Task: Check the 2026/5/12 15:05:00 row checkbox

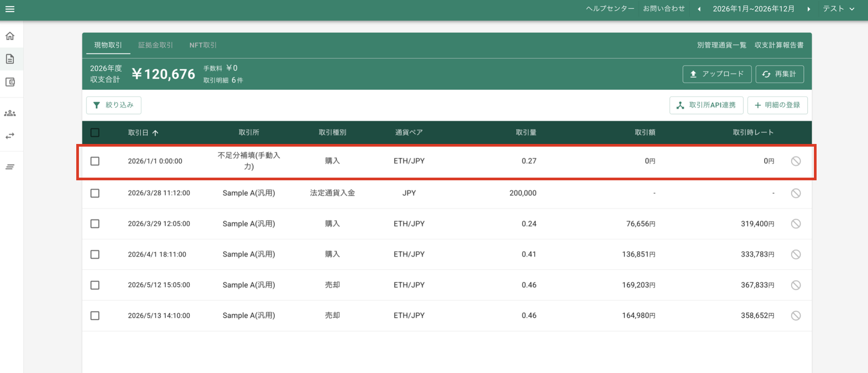Action: 95,285
